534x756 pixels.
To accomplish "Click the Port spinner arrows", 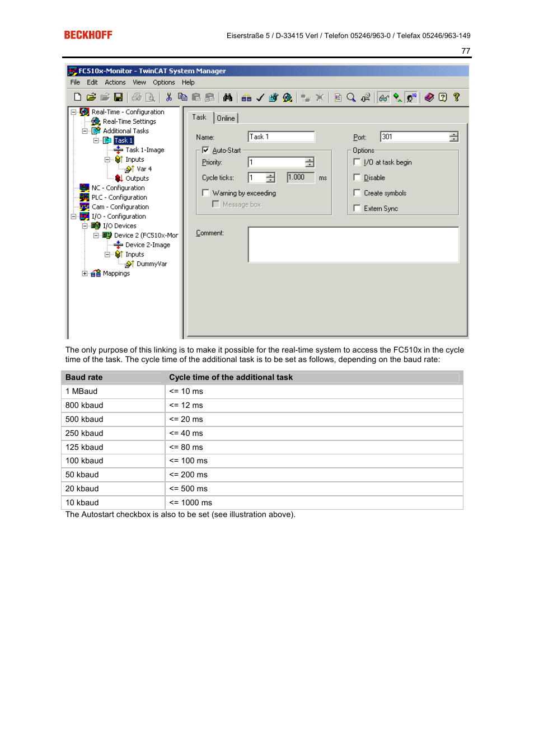I will 453,137.
